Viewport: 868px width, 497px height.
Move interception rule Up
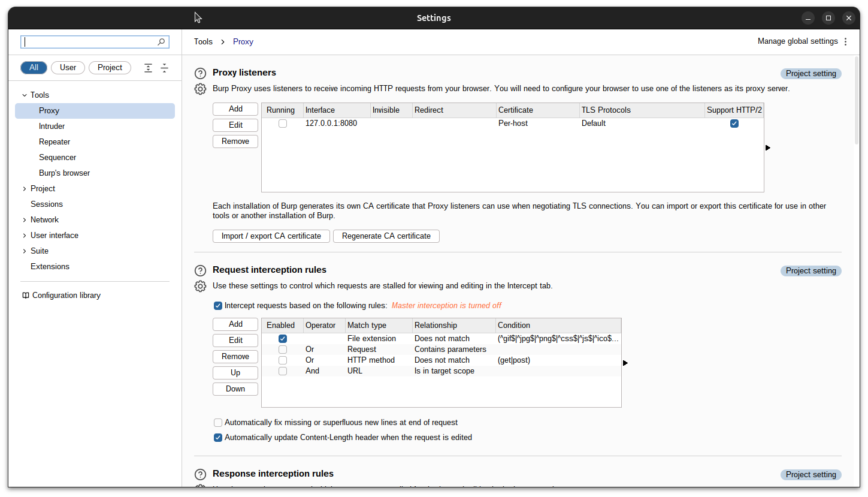235,373
